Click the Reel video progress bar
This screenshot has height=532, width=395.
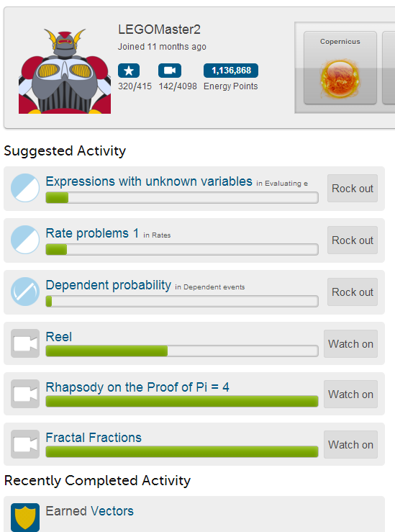(x=182, y=351)
